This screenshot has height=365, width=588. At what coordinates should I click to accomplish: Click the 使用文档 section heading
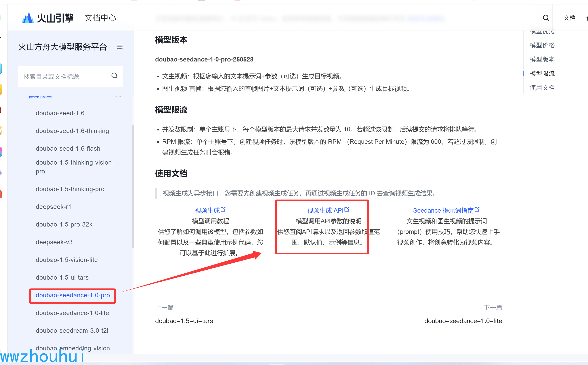(x=171, y=173)
